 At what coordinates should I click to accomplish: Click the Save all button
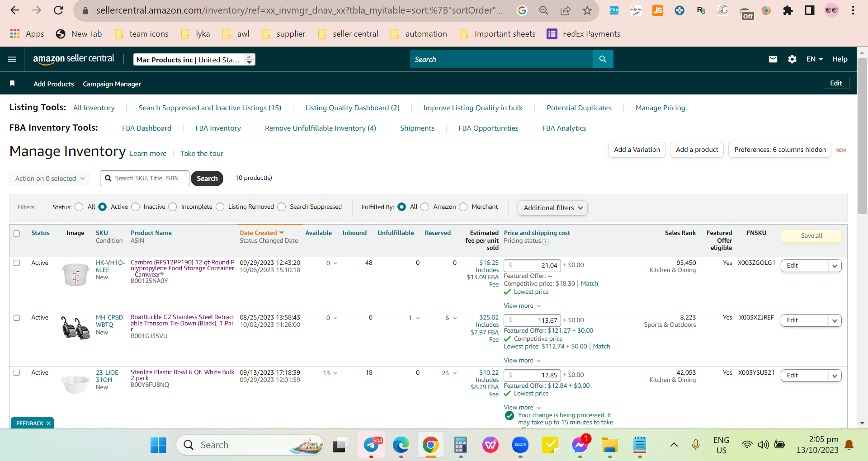click(811, 236)
